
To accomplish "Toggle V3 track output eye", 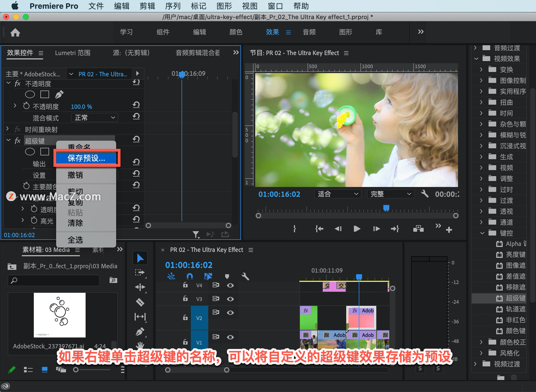I will (x=230, y=299).
